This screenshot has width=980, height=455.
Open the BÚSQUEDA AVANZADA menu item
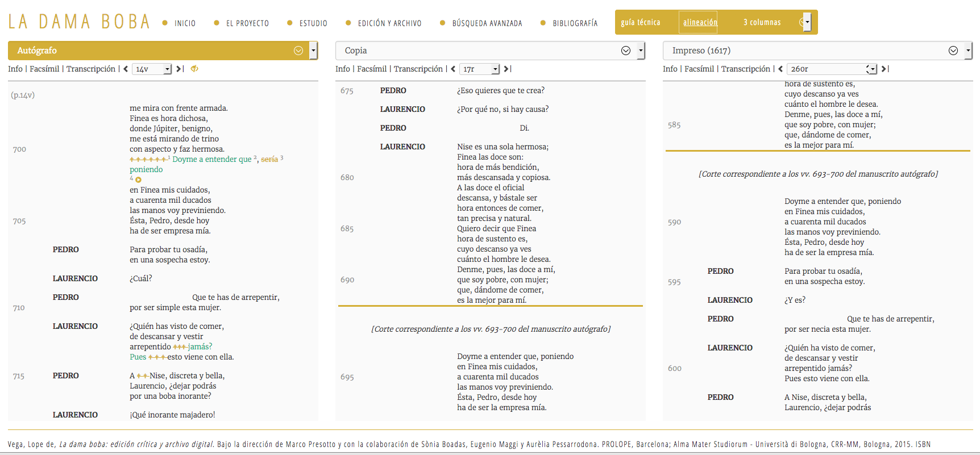click(487, 23)
